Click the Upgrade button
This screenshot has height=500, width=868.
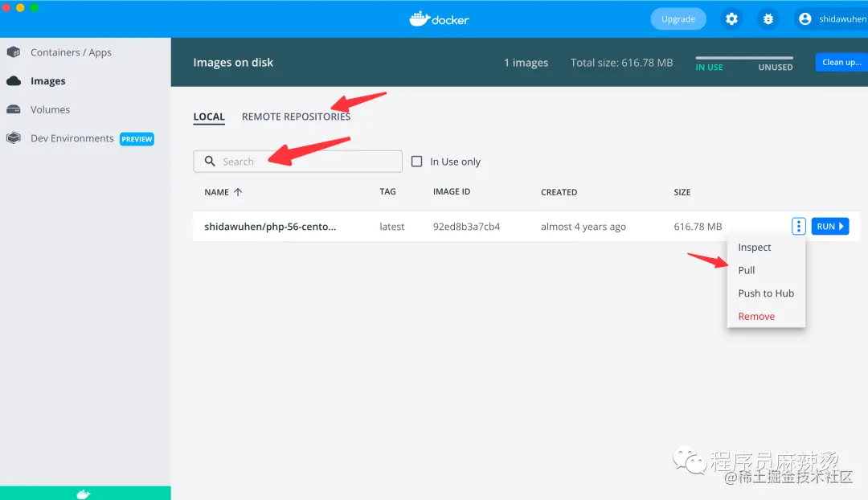pyautogui.click(x=678, y=18)
